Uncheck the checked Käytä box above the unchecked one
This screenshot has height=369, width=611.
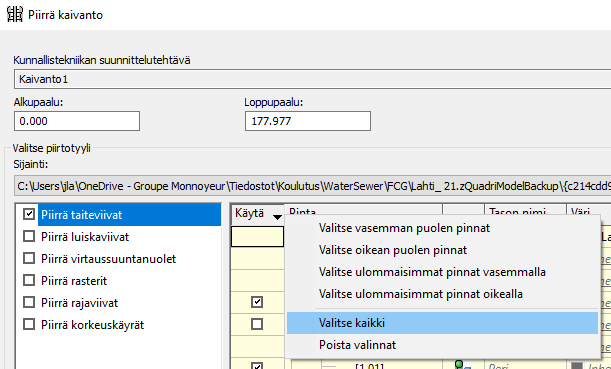[257, 302]
